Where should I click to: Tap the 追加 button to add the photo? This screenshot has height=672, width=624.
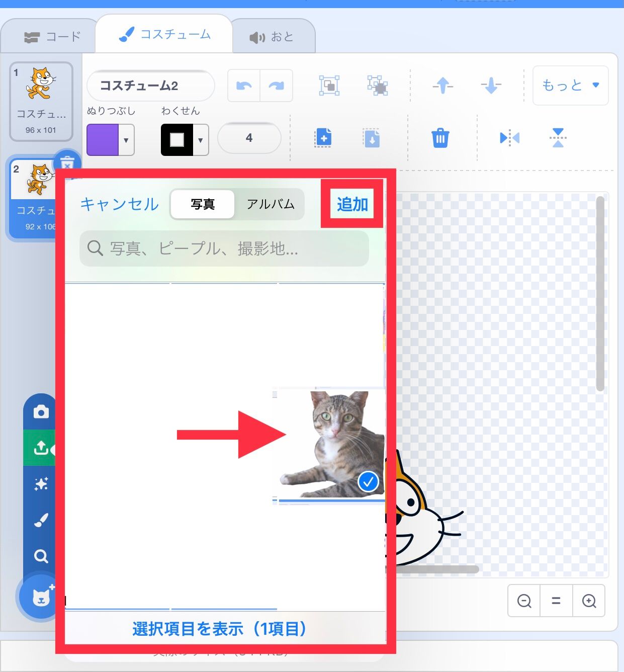coord(351,204)
